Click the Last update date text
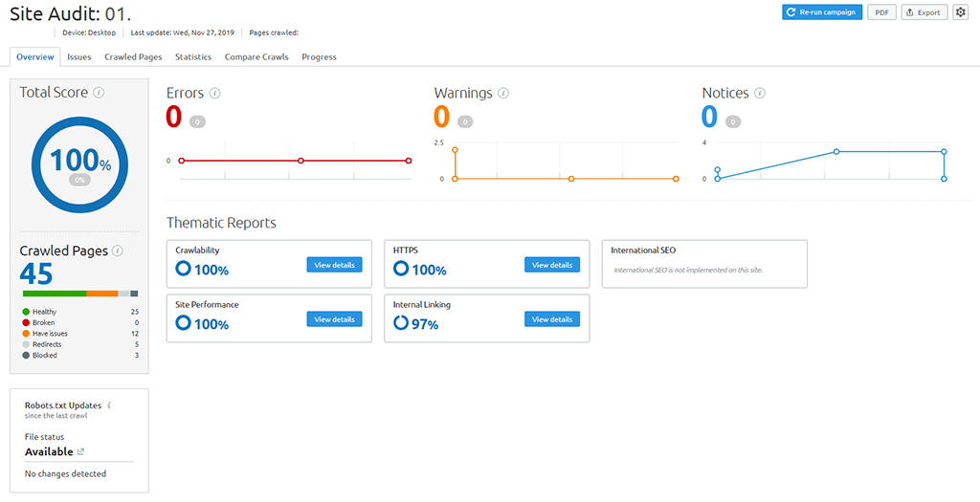This screenshot has height=502, width=980. [182, 33]
